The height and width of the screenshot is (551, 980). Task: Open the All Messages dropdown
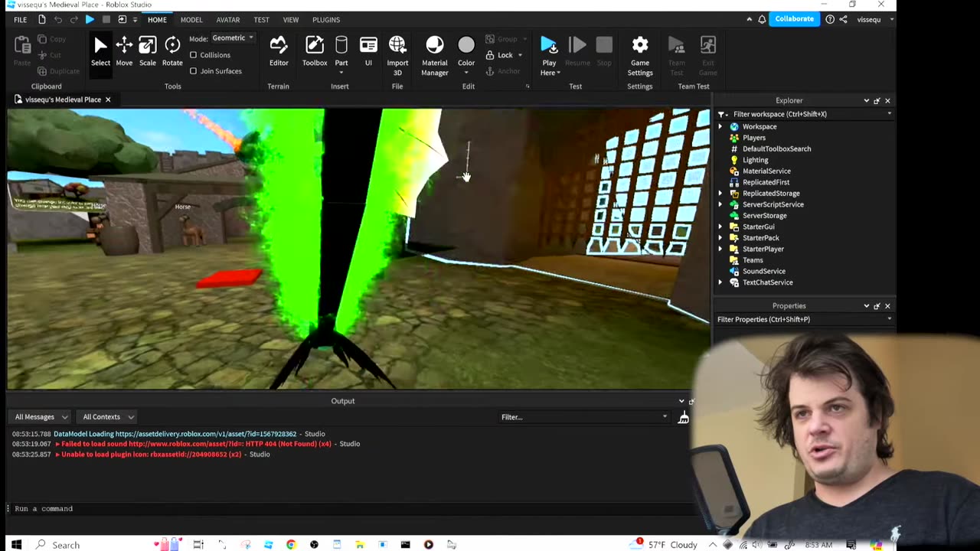42,417
